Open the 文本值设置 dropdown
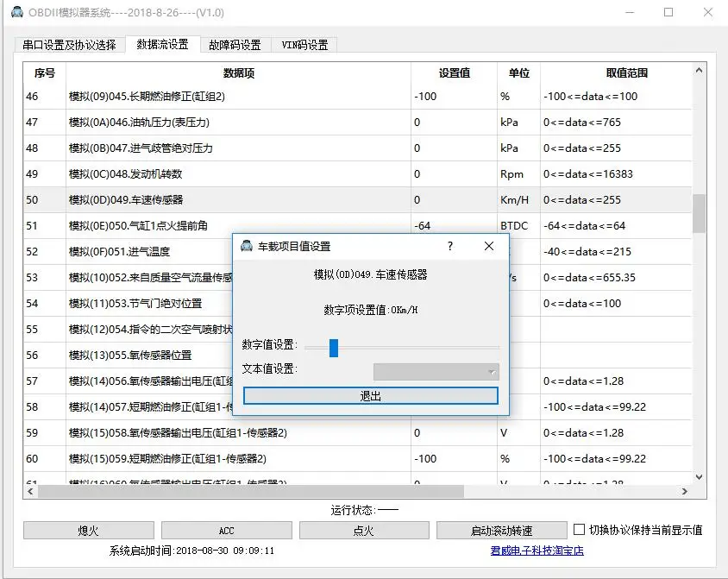Screen dimensions: 728x579 click(x=436, y=372)
